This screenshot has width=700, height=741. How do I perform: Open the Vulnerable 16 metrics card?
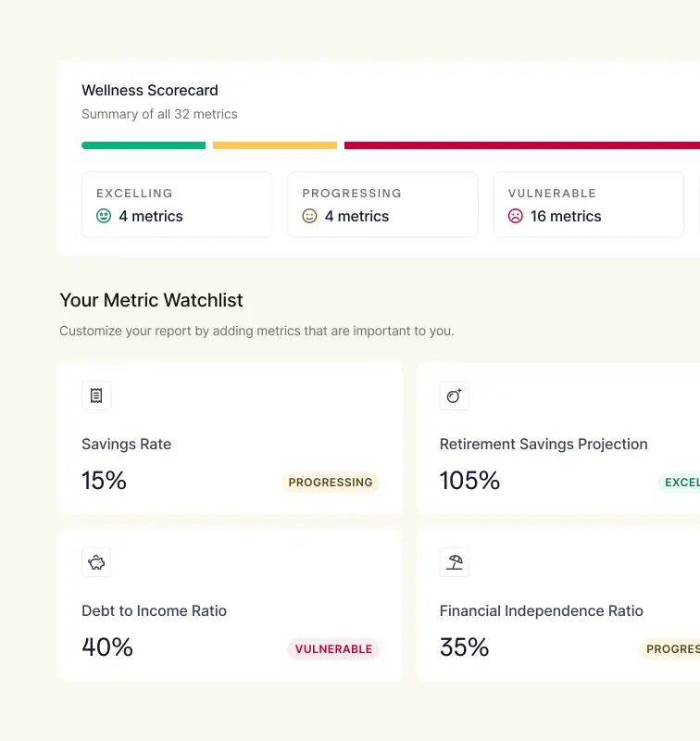pos(589,205)
